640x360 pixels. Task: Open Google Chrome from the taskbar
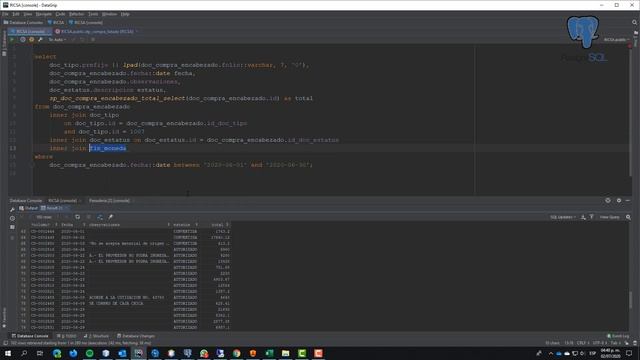(x=237, y=353)
